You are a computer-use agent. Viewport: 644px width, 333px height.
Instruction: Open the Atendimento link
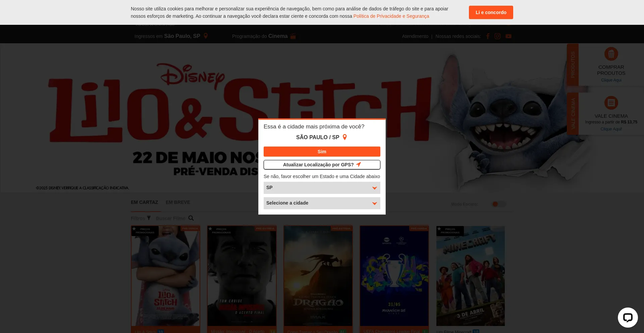[415, 36]
